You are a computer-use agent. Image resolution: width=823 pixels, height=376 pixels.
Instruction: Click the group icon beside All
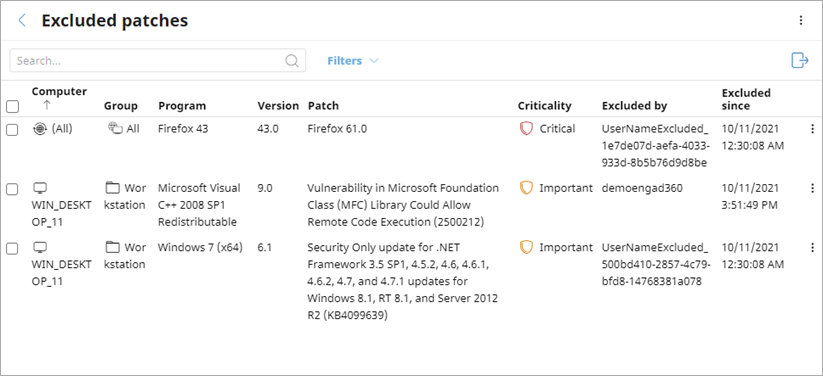pyautogui.click(x=115, y=128)
